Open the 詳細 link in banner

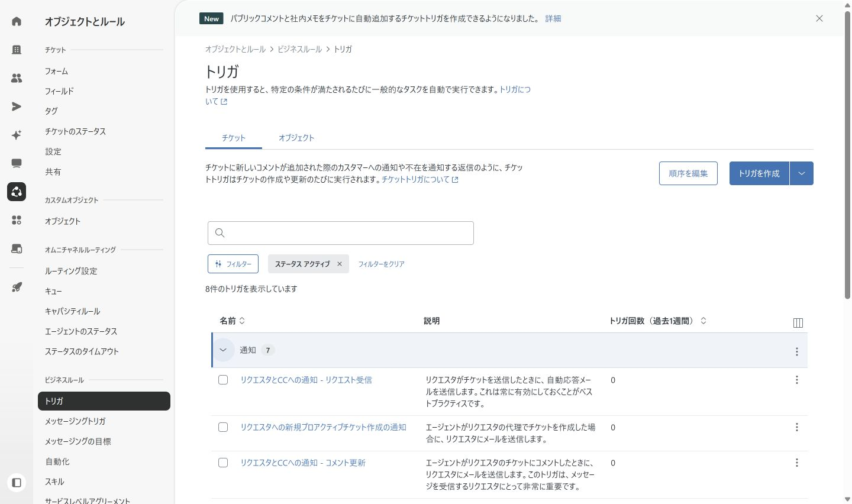click(x=553, y=18)
